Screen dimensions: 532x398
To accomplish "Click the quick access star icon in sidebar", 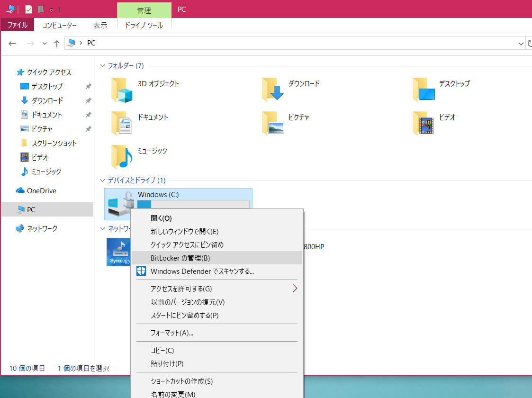I will click(20, 72).
